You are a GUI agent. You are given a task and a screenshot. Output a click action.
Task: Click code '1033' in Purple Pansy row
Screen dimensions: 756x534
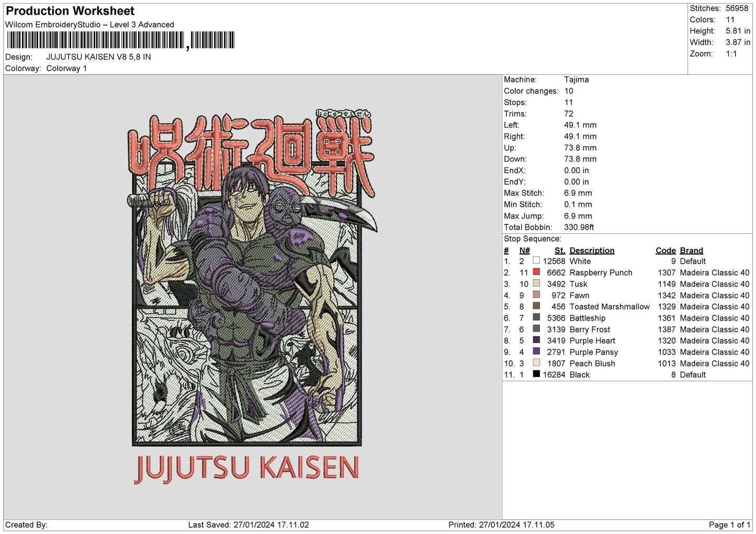click(667, 353)
